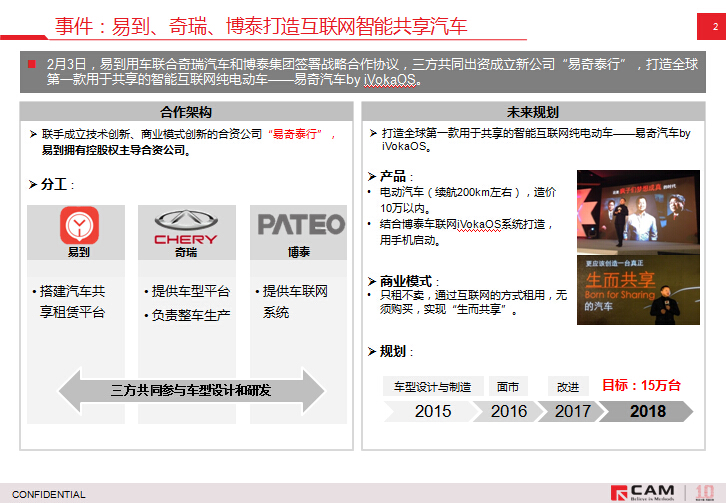Click the Chery car logo
The height and width of the screenshot is (503, 726).
[186, 227]
